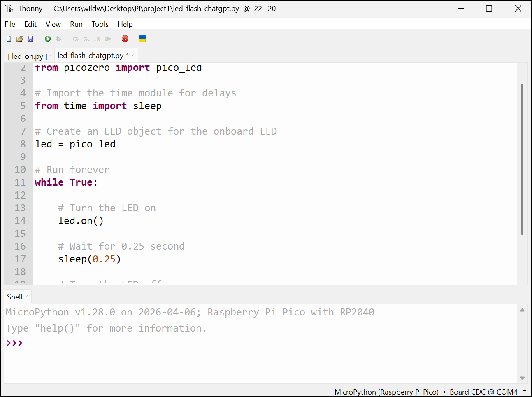Open the Tools menu
The image size is (532, 397).
[x=100, y=24]
